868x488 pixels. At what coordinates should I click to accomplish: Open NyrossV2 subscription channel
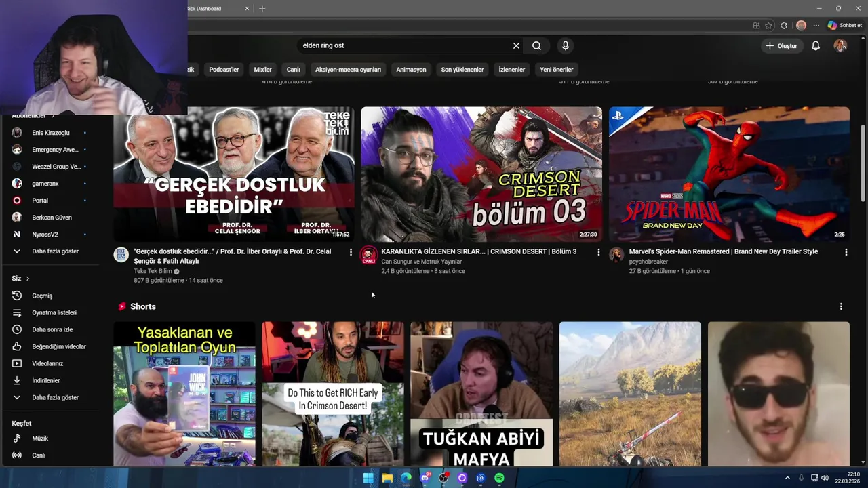click(x=50, y=235)
